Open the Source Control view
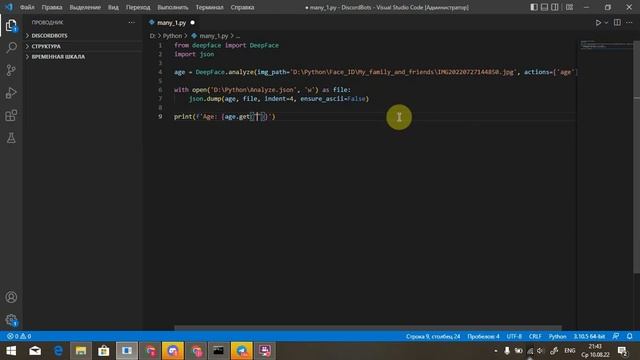 click(11, 70)
